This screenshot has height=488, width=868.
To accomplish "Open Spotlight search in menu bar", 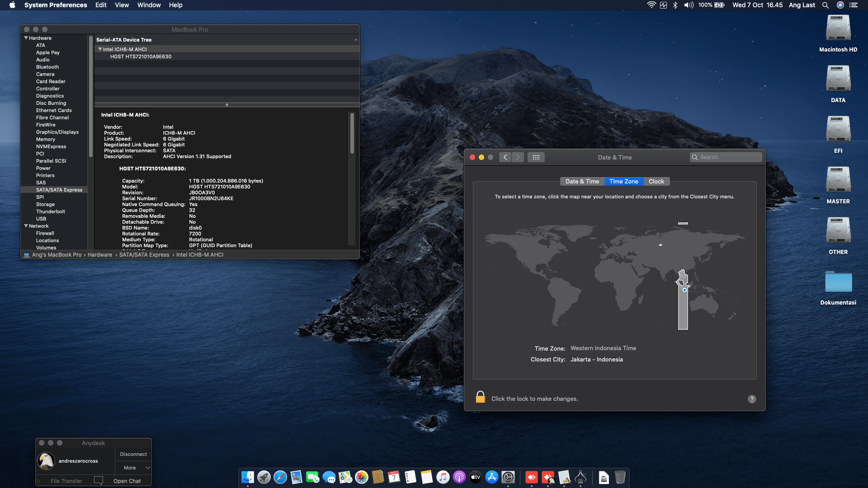I will 826,5.
